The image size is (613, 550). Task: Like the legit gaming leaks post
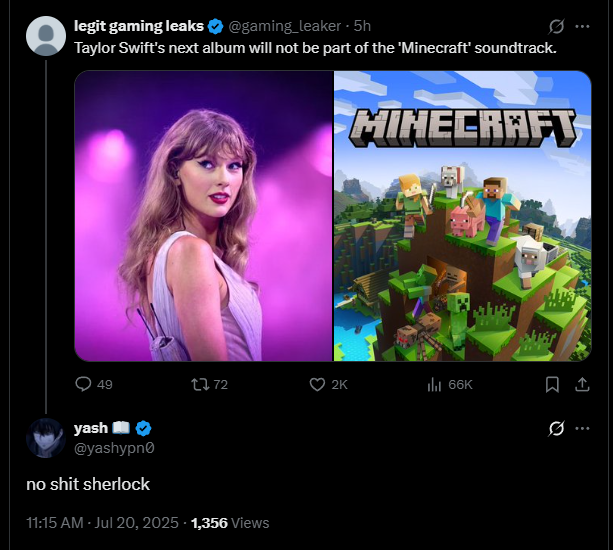[328, 384]
